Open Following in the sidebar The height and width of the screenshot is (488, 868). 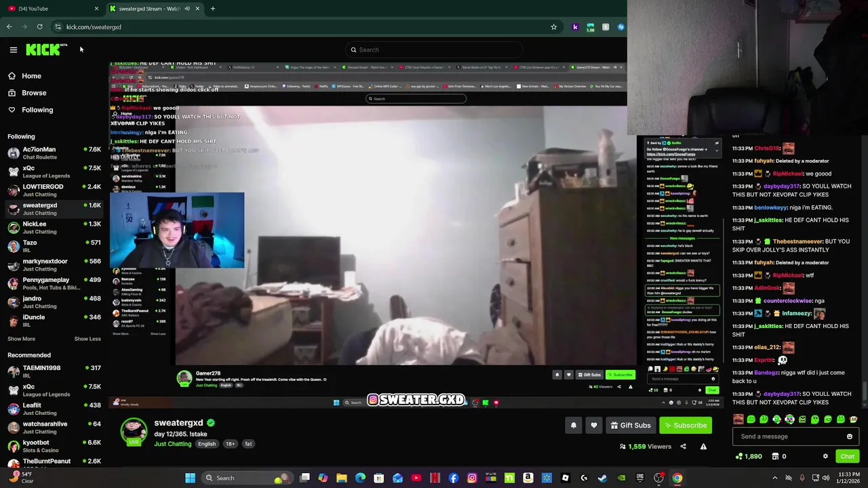coord(37,110)
